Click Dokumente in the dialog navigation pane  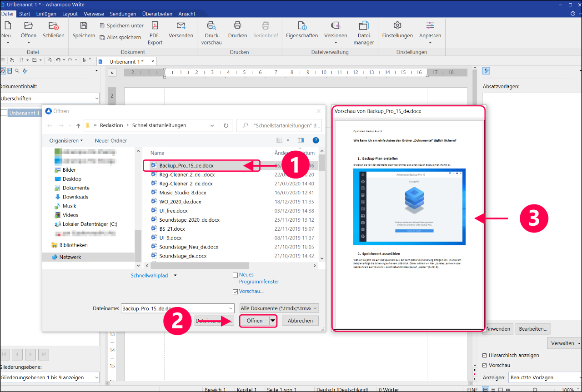76,188
